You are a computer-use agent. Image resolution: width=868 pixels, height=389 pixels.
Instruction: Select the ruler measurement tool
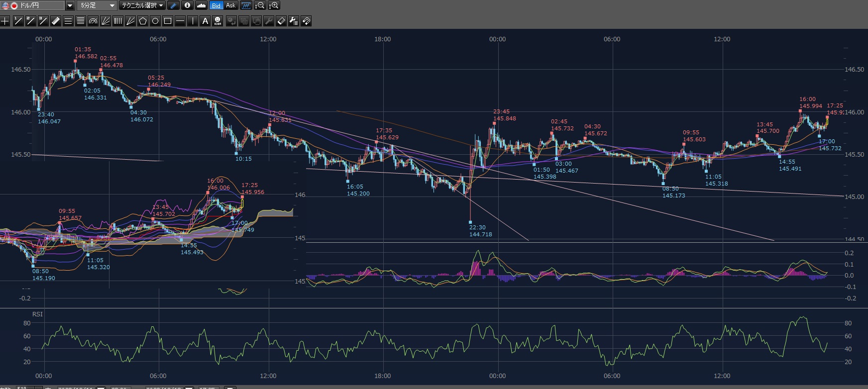pyautogui.click(x=55, y=21)
